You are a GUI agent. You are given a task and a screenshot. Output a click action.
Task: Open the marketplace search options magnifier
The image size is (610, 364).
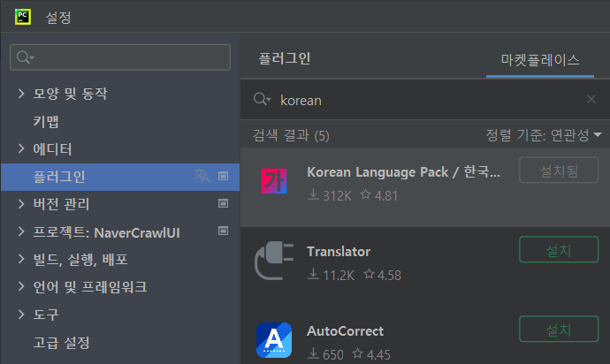click(x=262, y=100)
